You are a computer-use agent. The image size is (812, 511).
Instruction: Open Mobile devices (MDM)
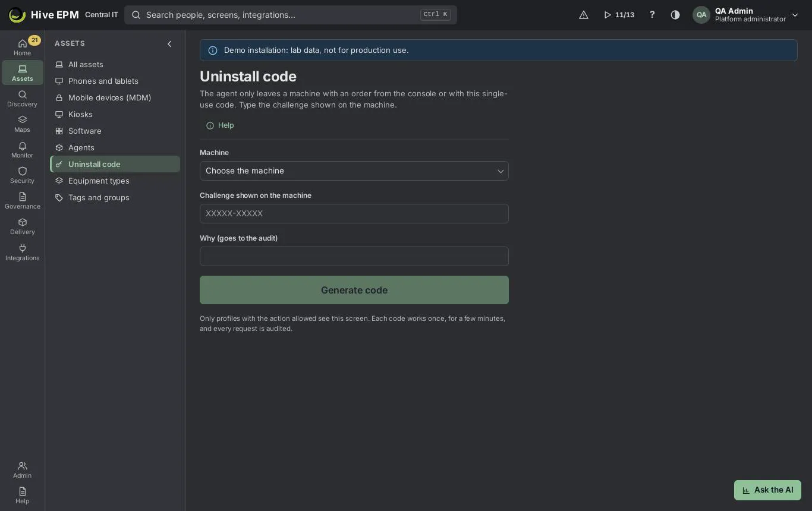[x=115, y=97]
